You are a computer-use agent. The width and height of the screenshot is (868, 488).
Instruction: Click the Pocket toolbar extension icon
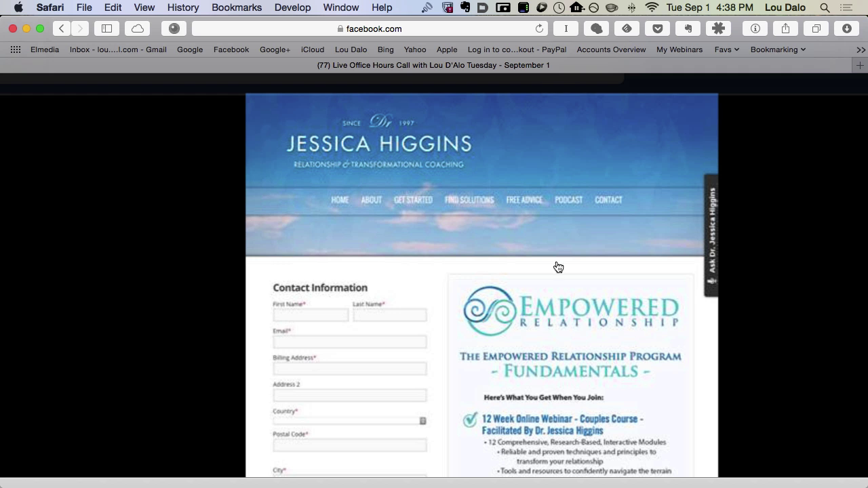658,28
